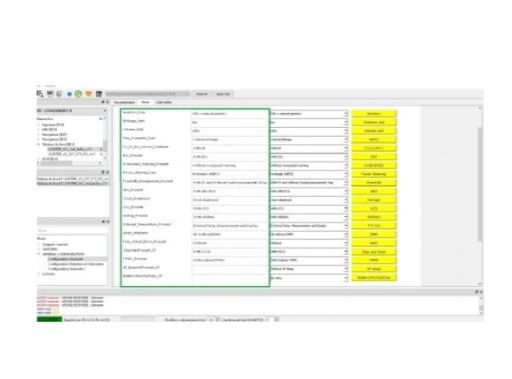Click the green monitor toolbar icon
The image size is (512, 379).
[50, 94]
